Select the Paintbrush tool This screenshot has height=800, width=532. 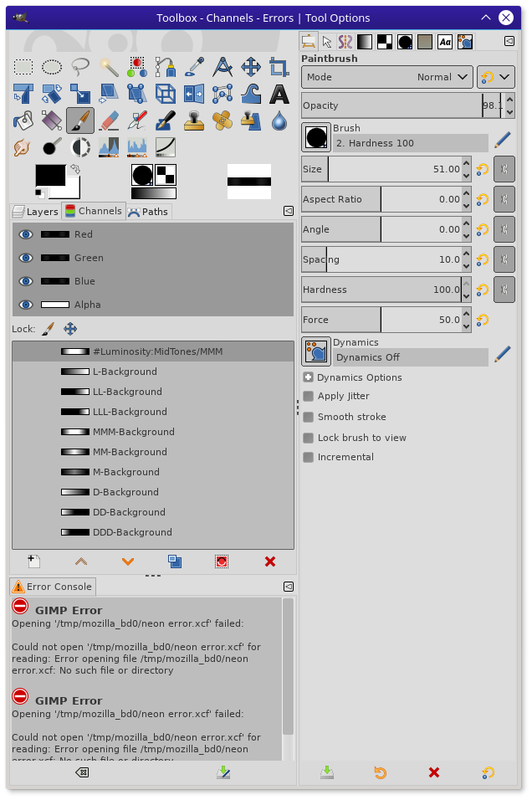(80, 121)
